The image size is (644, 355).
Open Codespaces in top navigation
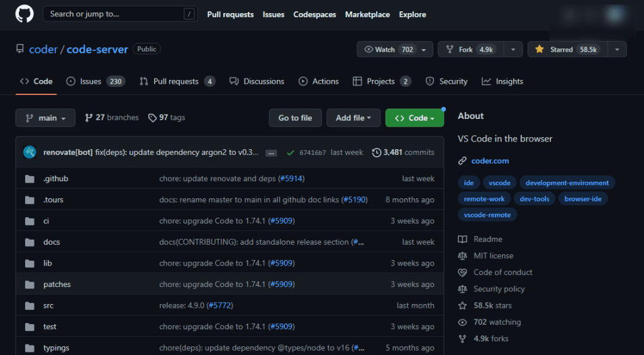coord(314,14)
